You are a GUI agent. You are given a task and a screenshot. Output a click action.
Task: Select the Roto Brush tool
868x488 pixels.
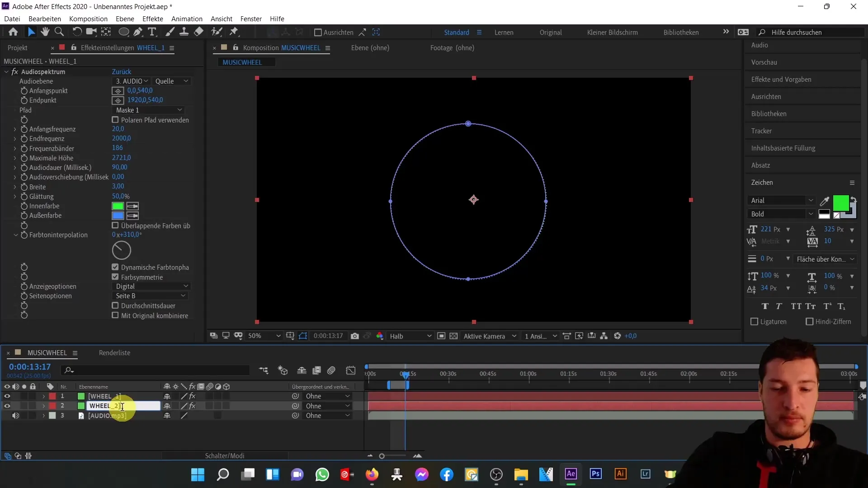(217, 32)
